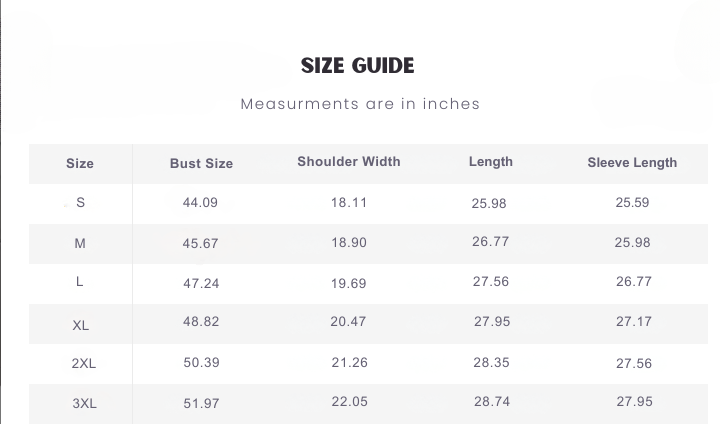This screenshot has width=720, height=424.
Task: Select the XL size row label
Action: click(x=81, y=325)
